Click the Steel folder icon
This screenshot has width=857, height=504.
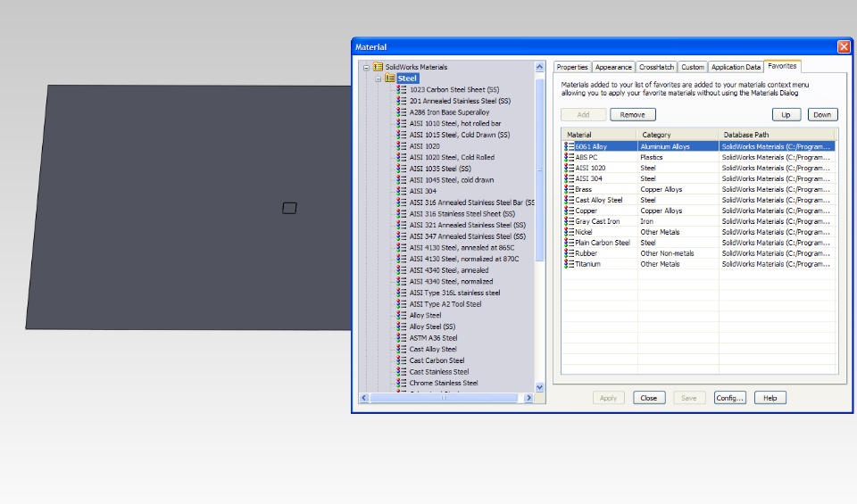(x=390, y=78)
